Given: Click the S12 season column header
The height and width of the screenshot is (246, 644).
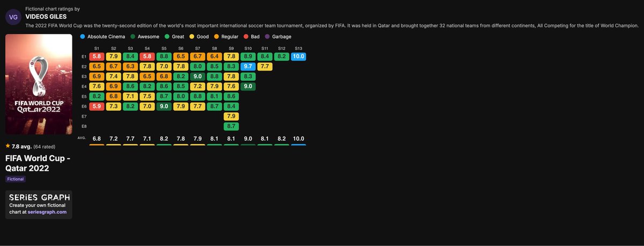Looking at the screenshot, I should 282,48.
